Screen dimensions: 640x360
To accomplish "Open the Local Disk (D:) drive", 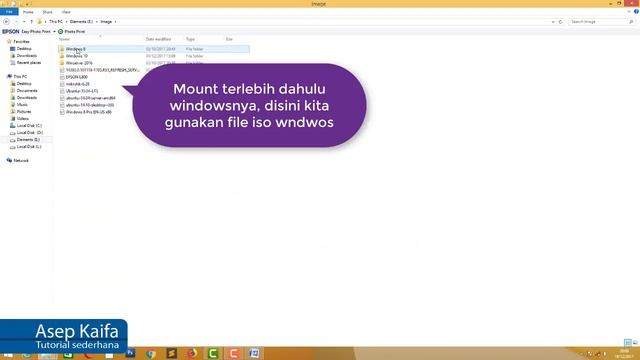I will point(29,132).
